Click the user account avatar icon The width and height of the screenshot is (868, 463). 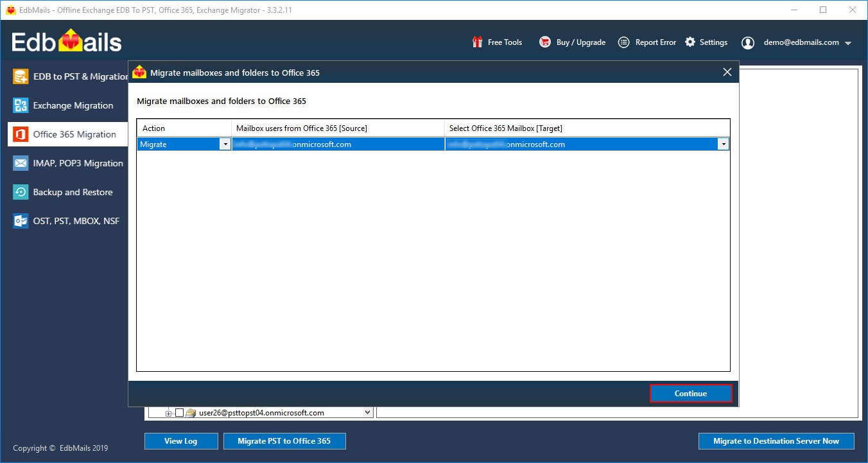click(x=748, y=42)
